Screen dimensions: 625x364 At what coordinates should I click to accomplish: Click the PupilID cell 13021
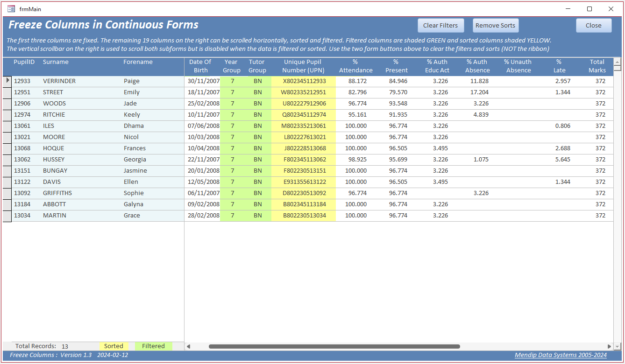click(x=22, y=137)
